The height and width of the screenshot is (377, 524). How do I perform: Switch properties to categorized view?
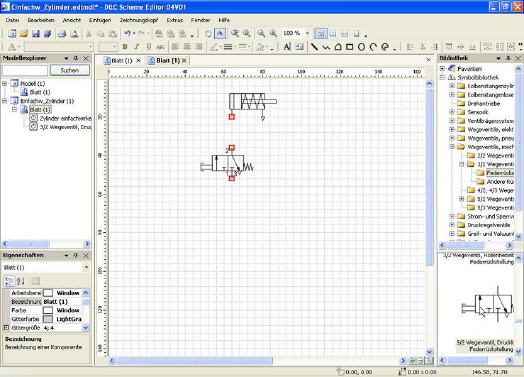pyautogui.click(x=9, y=281)
